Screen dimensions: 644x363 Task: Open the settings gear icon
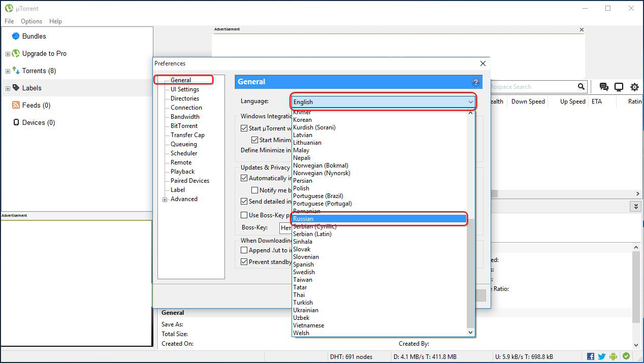pyautogui.click(x=634, y=87)
